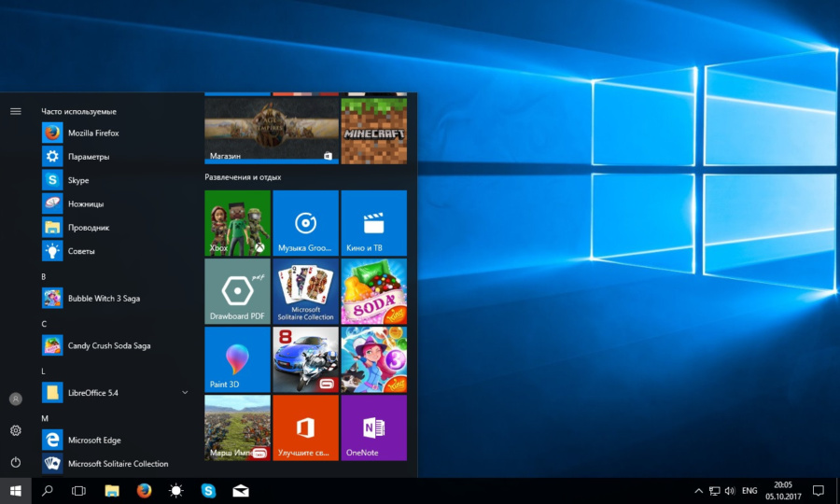Launch the Bubble Witch 3 tile
The width and height of the screenshot is (840, 504).
click(374, 359)
